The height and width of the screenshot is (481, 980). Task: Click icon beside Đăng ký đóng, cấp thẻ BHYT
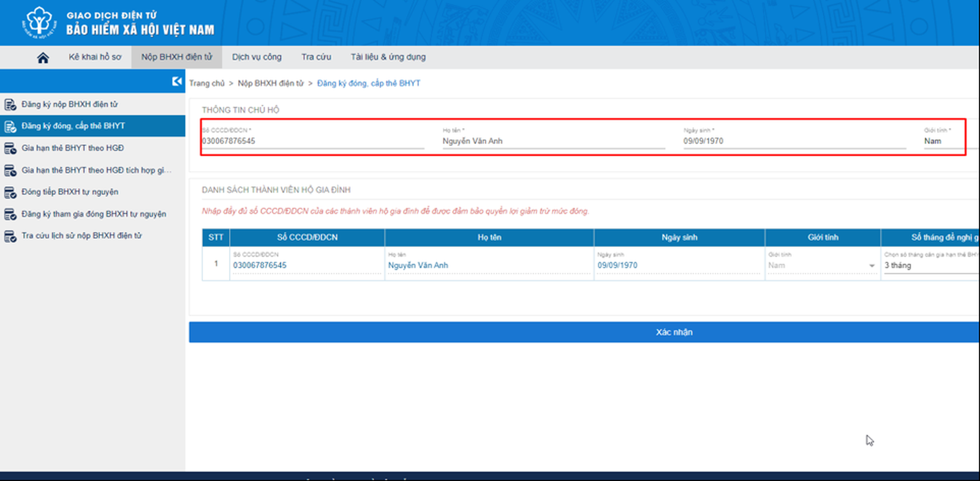(10, 126)
